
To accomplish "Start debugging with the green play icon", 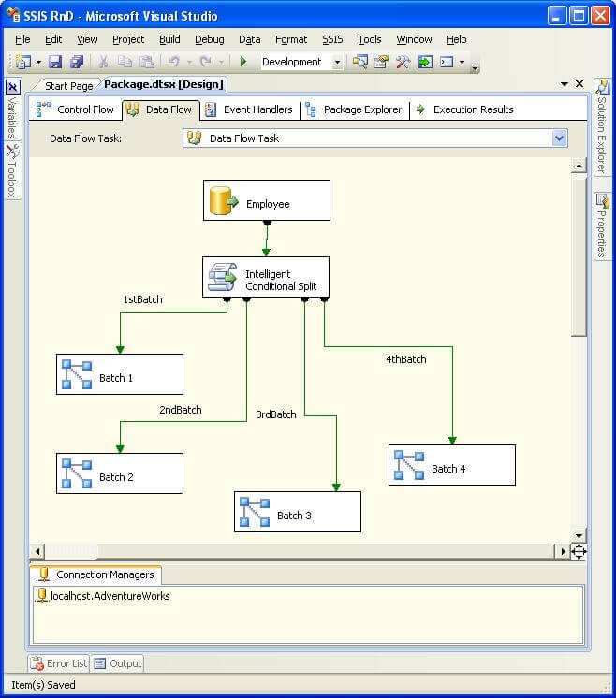I will (x=243, y=62).
